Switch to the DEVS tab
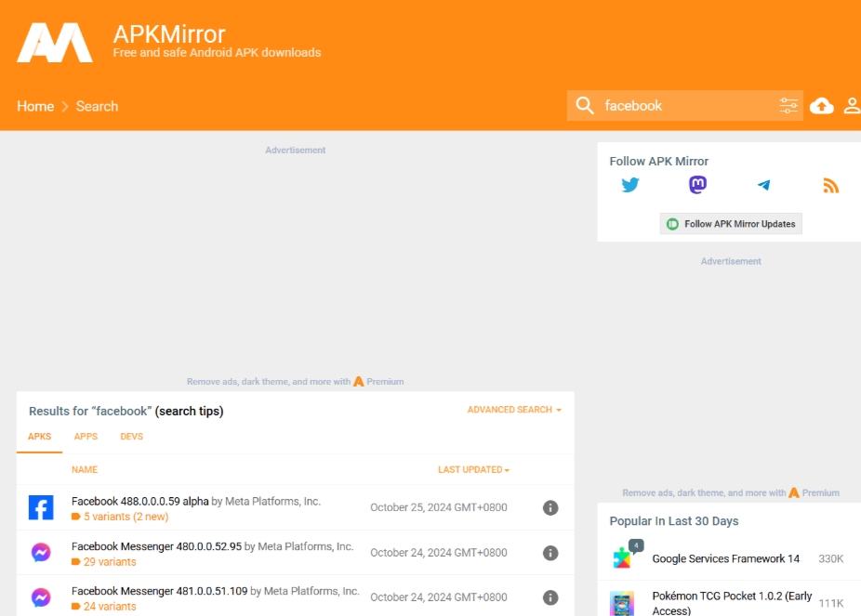 click(132, 437)
